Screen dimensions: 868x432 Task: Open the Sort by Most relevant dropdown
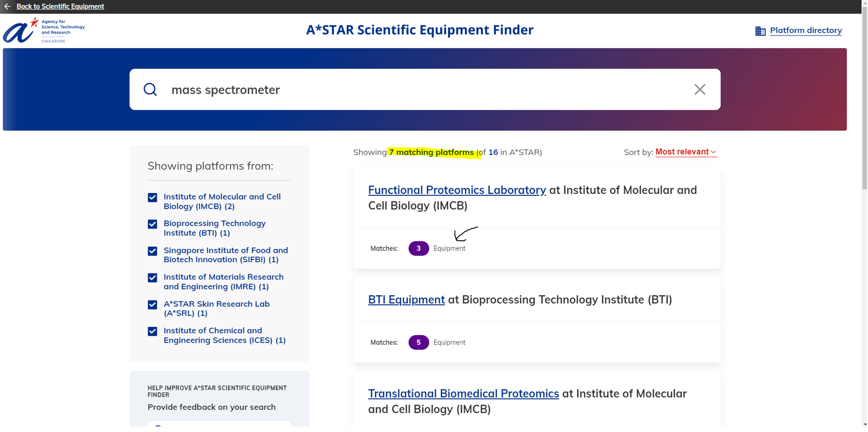click(686, 152)
